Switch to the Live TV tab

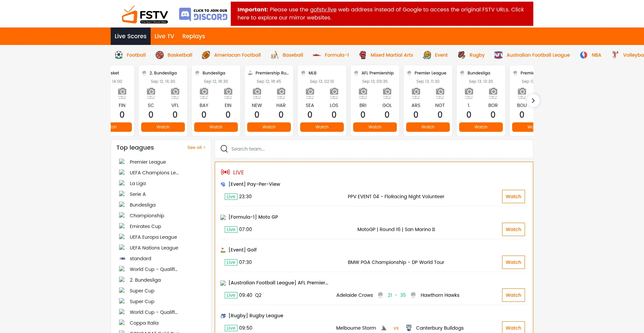pyautogui.click(x=164, y=36)
